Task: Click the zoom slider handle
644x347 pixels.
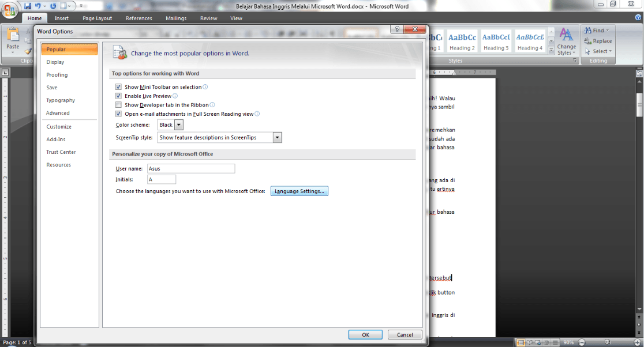Action: tap(608, 342)
